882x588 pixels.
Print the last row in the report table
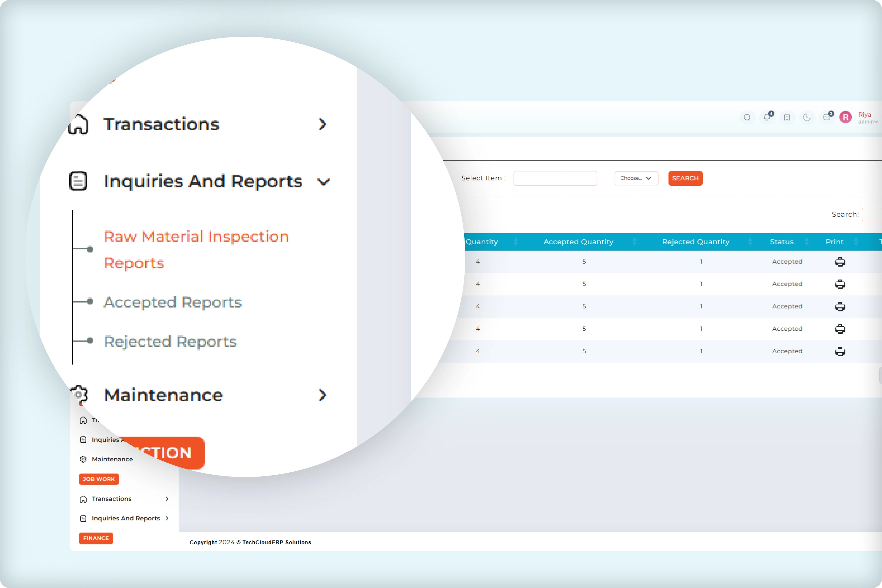[x=840, y=351]
